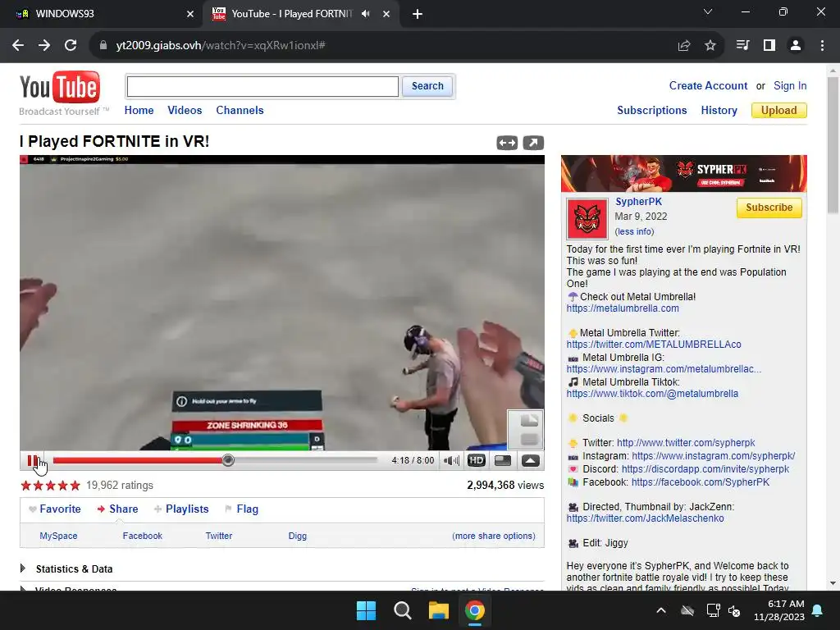840x630 pixels.
Task: Show hidden system tray icons
Action: [x=661, y=610]
